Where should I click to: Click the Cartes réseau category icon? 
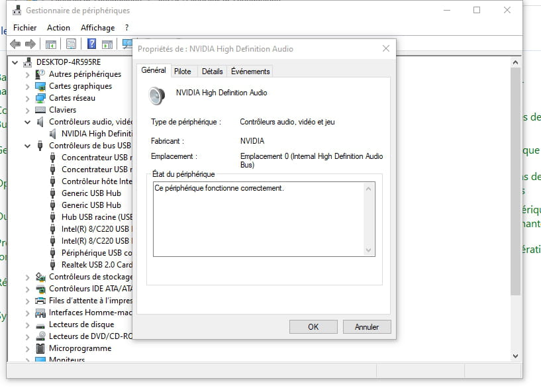(x=40, y=98)
